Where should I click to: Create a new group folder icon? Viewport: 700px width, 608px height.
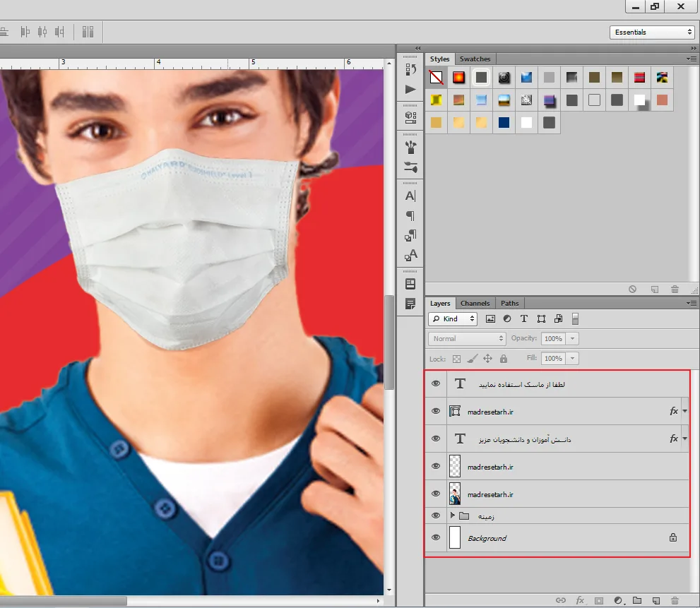[x=637, y=600]
